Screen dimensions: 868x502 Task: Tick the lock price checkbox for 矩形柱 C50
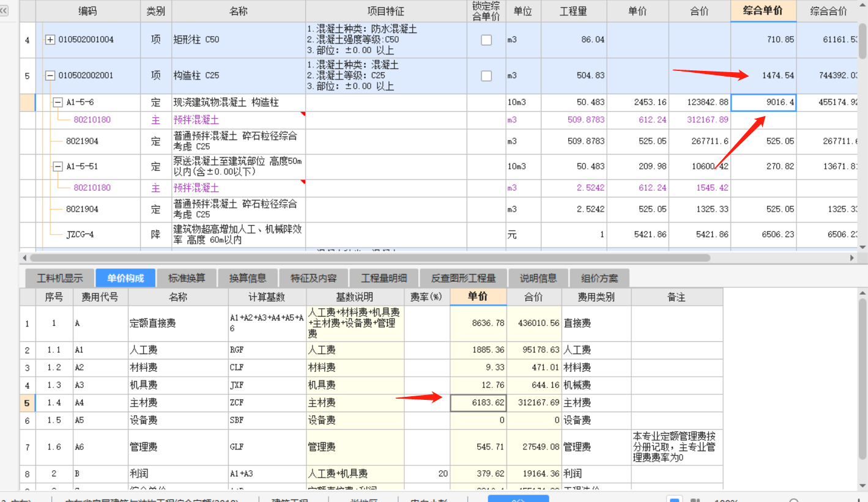(486, 40)
